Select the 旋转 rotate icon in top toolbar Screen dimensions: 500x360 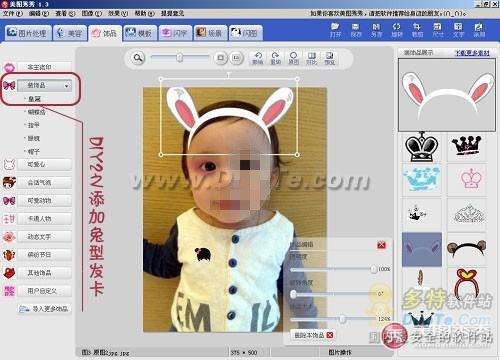(x=397, y=30)
